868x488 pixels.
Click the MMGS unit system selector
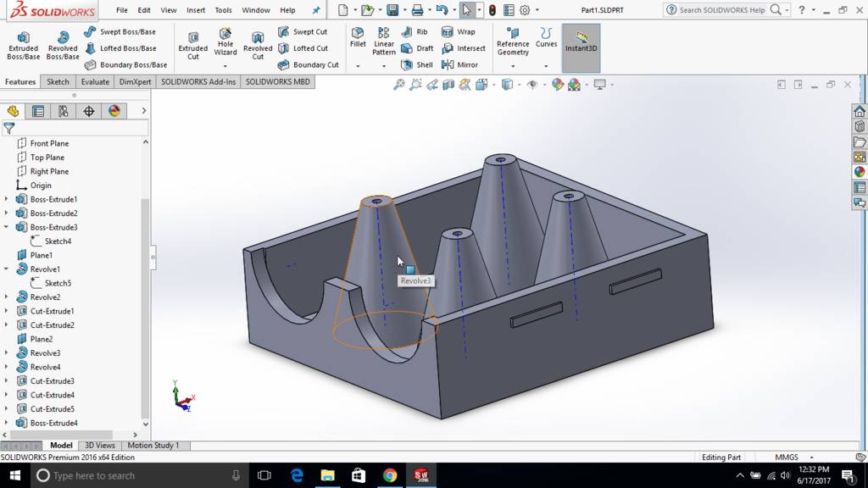[x=786, y=457]
